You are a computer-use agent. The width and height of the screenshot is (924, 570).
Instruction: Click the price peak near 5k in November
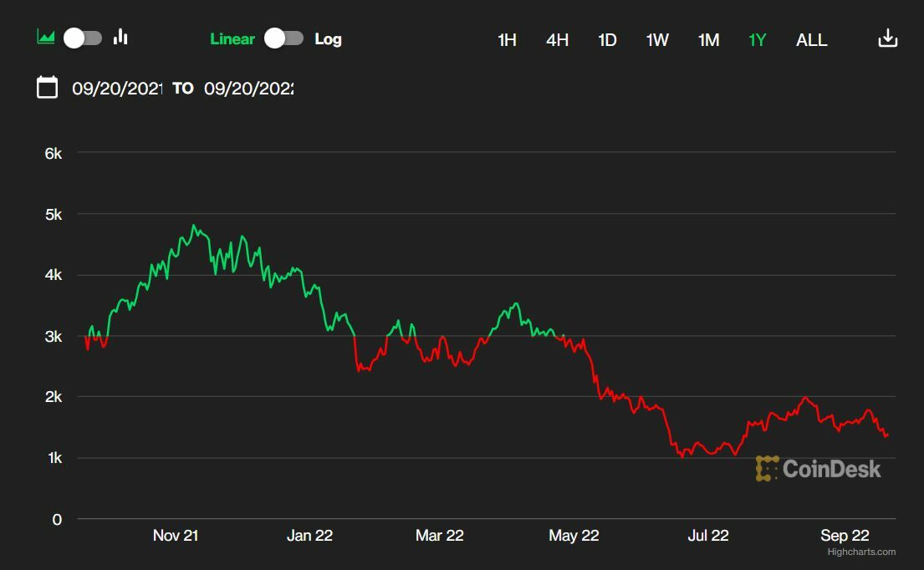(x=193, y=226)
